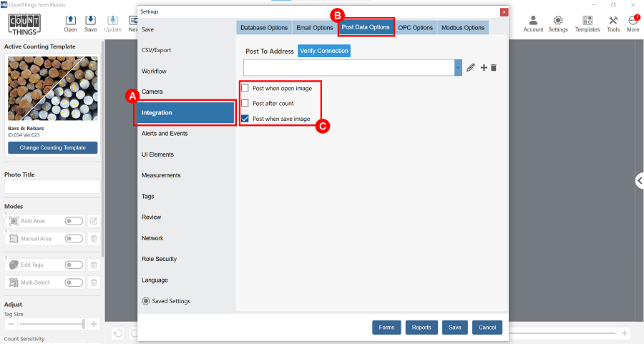The height and width of the screenshot is (344, 644).
Task: Open the More menu in toolbar
Action: [633, 24]
